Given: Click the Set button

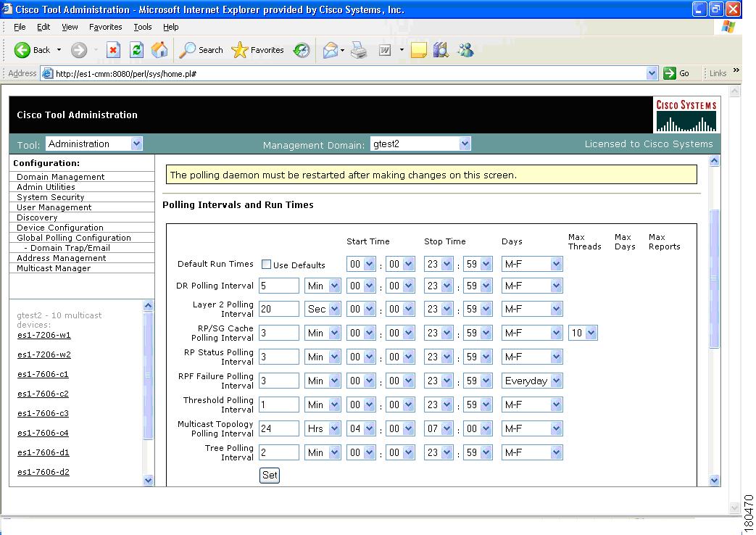Looking at the screenshot, I should point(270,475).
